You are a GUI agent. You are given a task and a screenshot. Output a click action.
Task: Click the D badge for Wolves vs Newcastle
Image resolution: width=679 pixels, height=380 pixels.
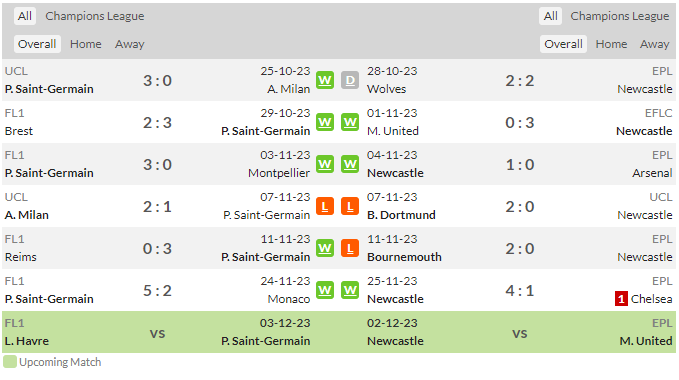pos(350,81)
